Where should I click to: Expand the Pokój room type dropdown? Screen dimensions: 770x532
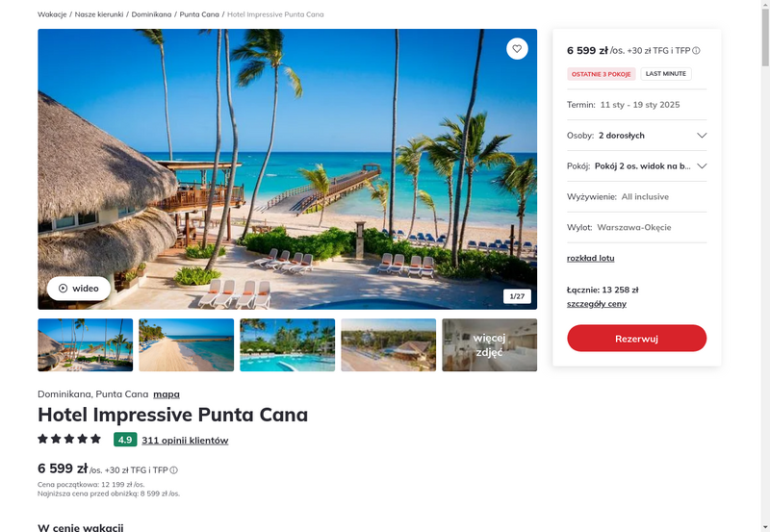point(636,165)
